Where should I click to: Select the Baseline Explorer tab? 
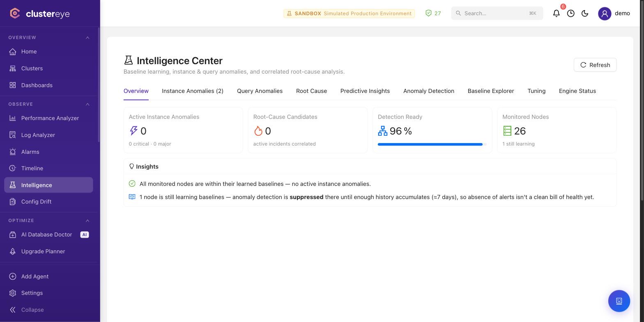pos(491,91)
